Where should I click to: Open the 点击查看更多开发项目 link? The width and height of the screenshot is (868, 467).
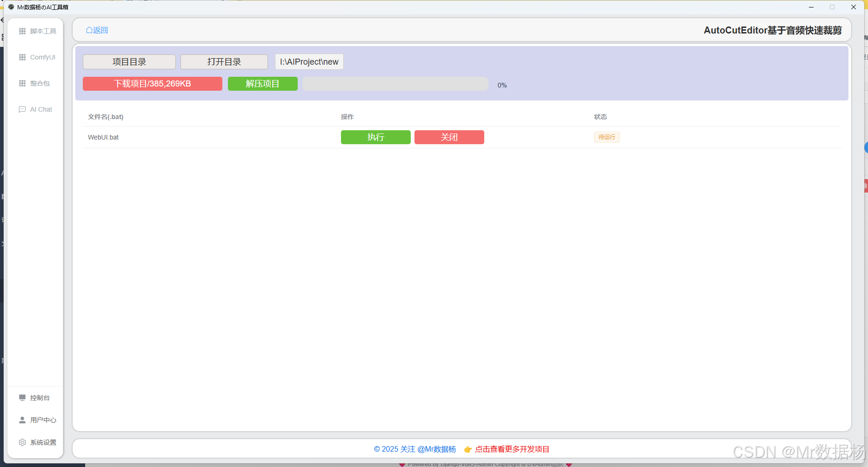512,449
